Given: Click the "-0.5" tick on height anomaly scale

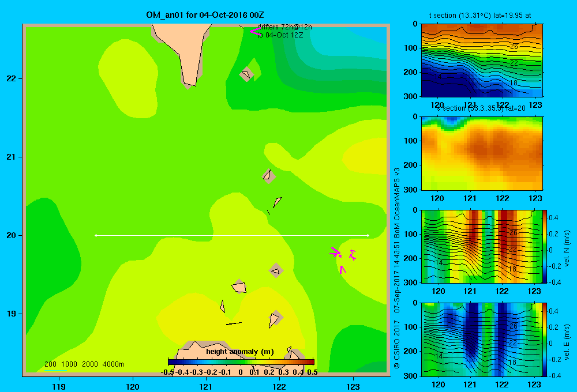Looking at the screenshot, I should click(168, 372).
